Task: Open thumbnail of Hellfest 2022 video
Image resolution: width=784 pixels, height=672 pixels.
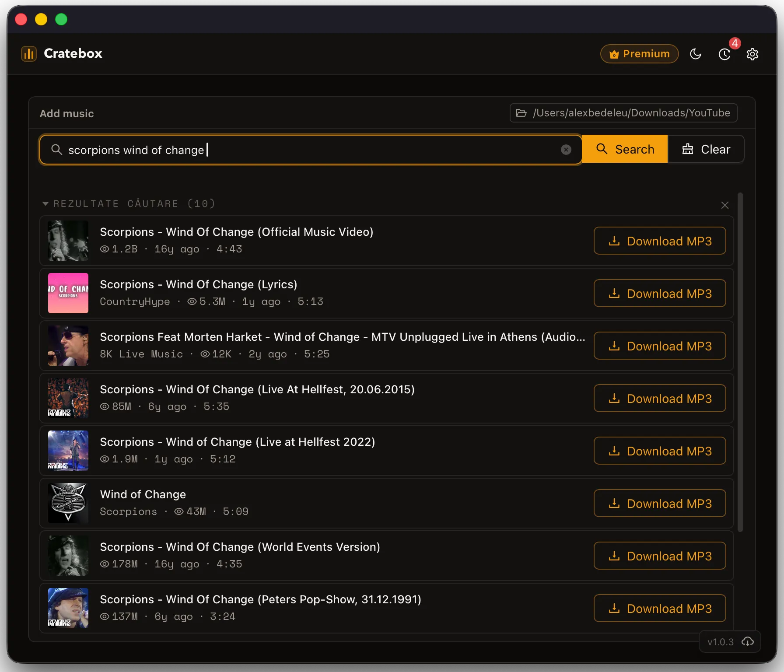Action: coord(68,451)
